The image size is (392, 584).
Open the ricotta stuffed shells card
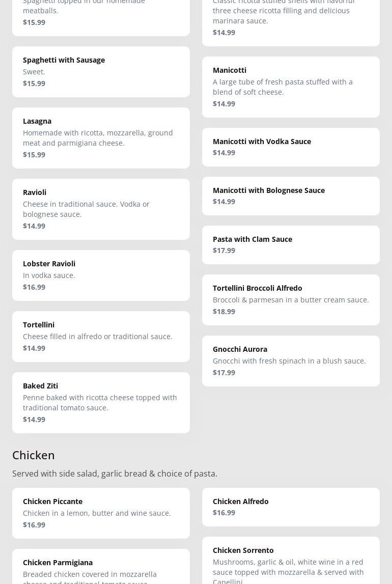[291, 20]
